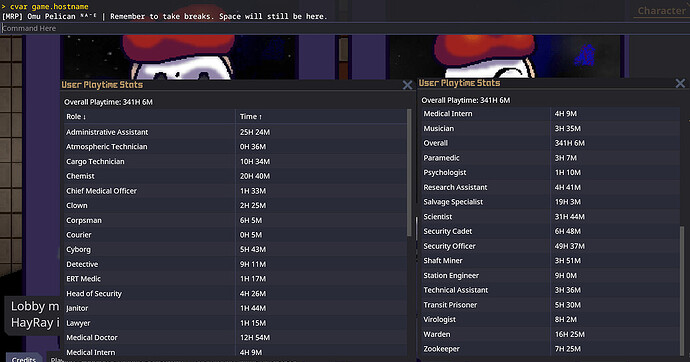Close the left User Playtime Stats window

click(407, 85)
